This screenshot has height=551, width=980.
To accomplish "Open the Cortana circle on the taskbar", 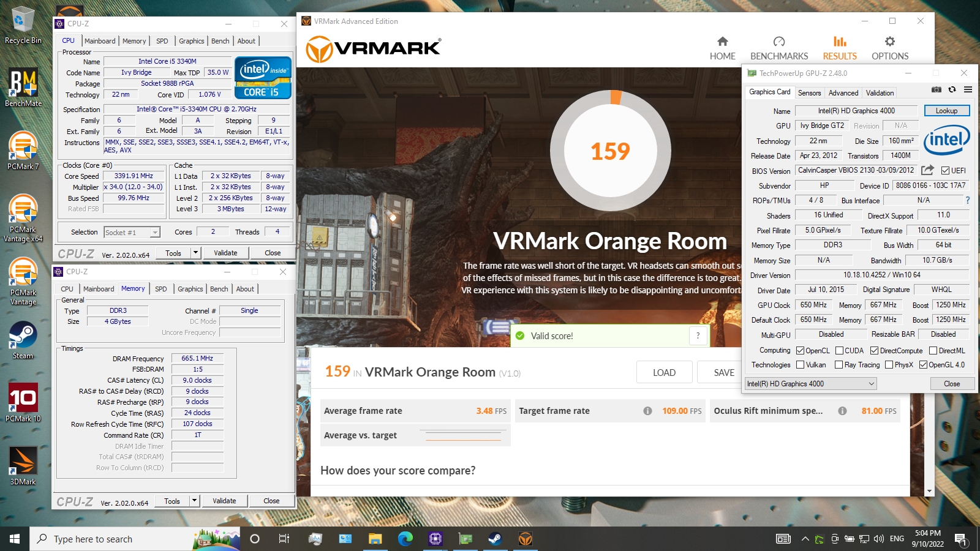I will coord(255,539).
